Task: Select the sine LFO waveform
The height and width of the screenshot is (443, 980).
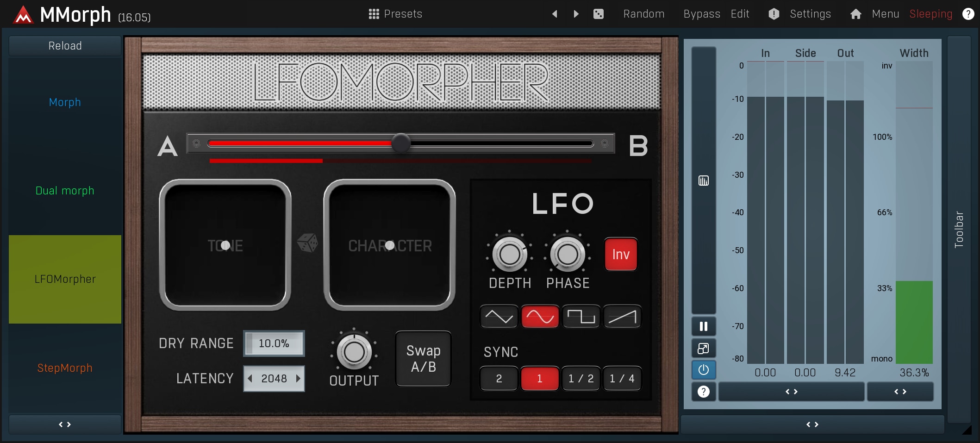Action: [x=540, y=317]
